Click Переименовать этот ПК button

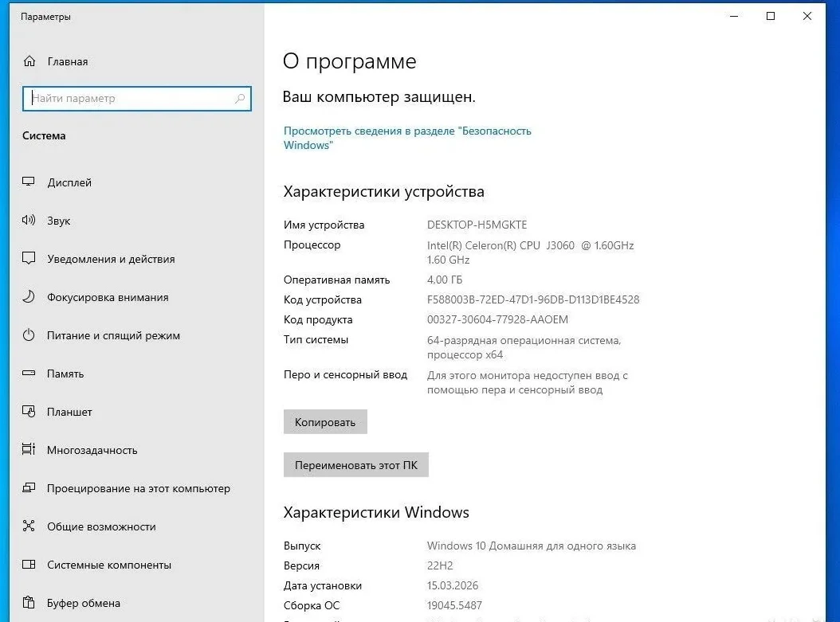355,465
